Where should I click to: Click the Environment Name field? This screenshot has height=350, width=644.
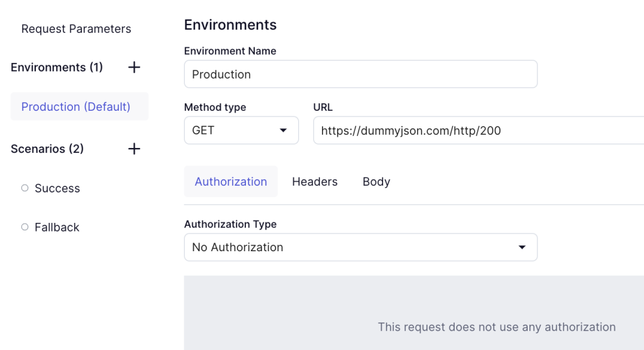(360, 74)
